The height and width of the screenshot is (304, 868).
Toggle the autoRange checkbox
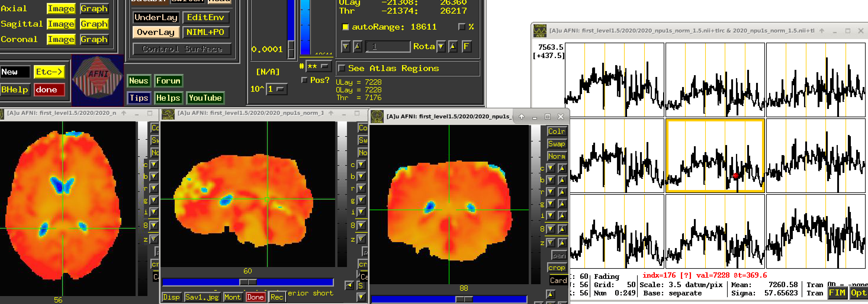pos(345,27)
